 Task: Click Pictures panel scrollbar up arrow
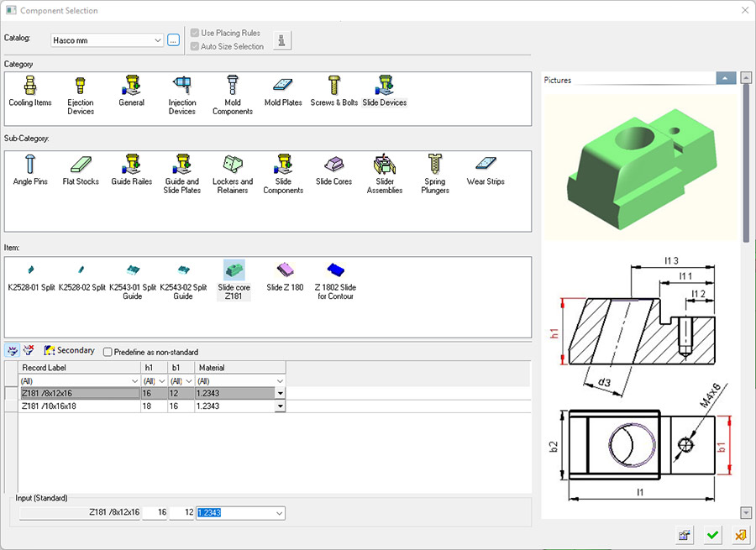point(746,77)
